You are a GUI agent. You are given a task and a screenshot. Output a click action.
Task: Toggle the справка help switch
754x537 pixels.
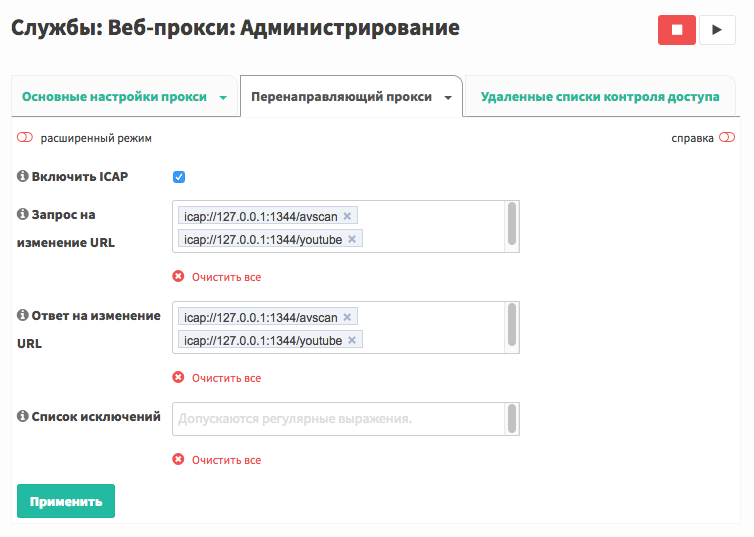tap(727, 138)
